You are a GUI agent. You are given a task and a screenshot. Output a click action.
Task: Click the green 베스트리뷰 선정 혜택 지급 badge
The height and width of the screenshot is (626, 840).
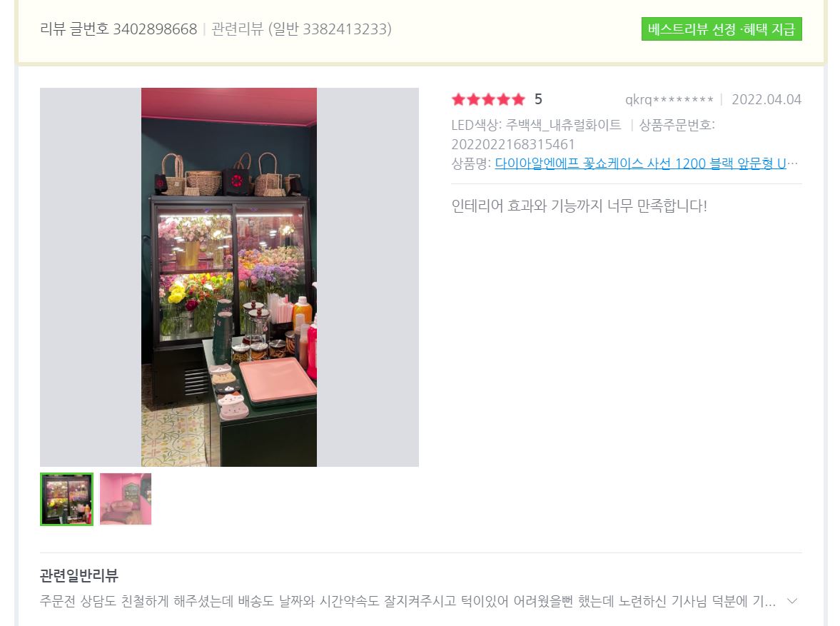coord(721,29)
